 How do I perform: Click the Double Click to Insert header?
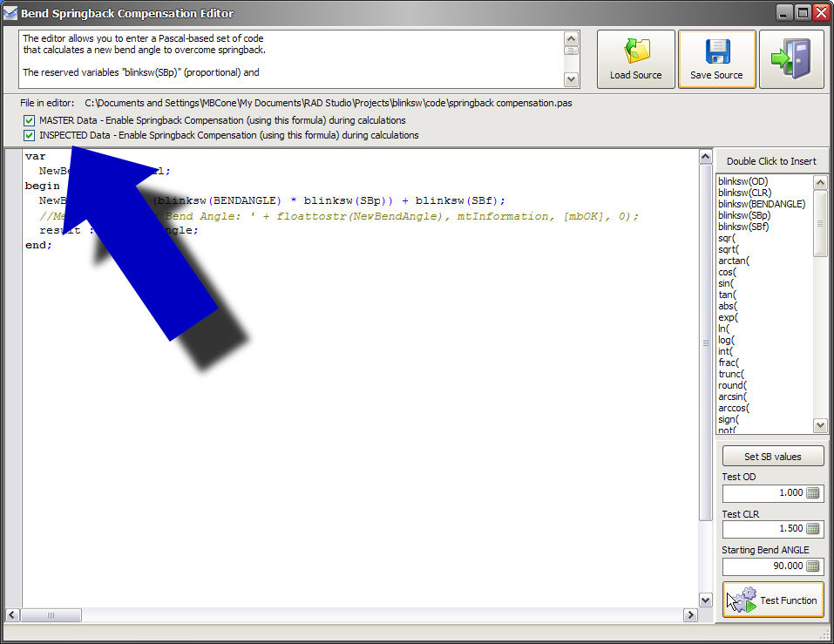(771, 161)
